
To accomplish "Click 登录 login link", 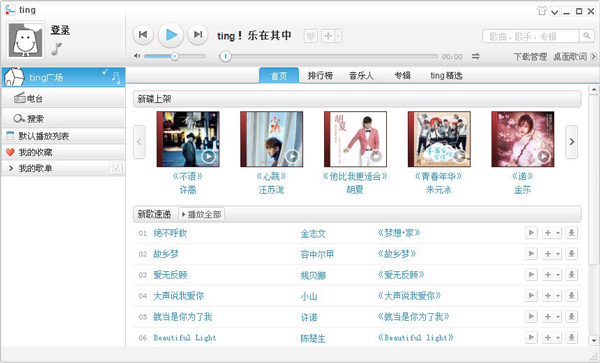I will coord(60,30).
